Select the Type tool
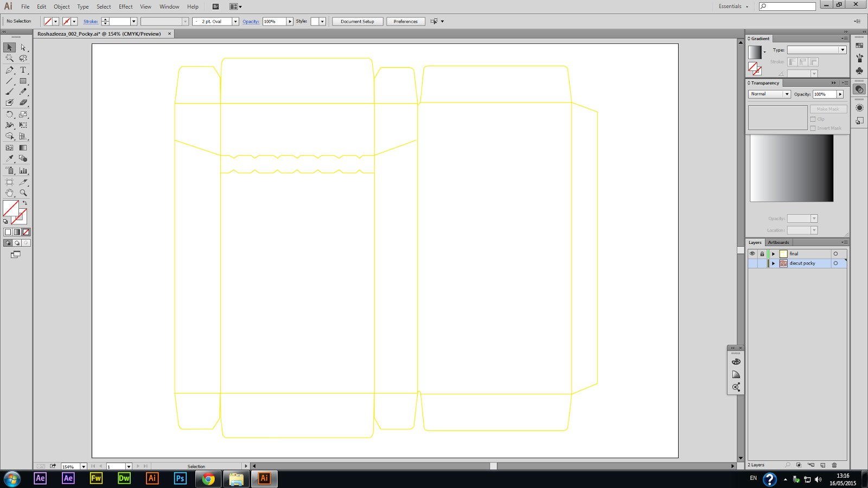 [22, 69]
